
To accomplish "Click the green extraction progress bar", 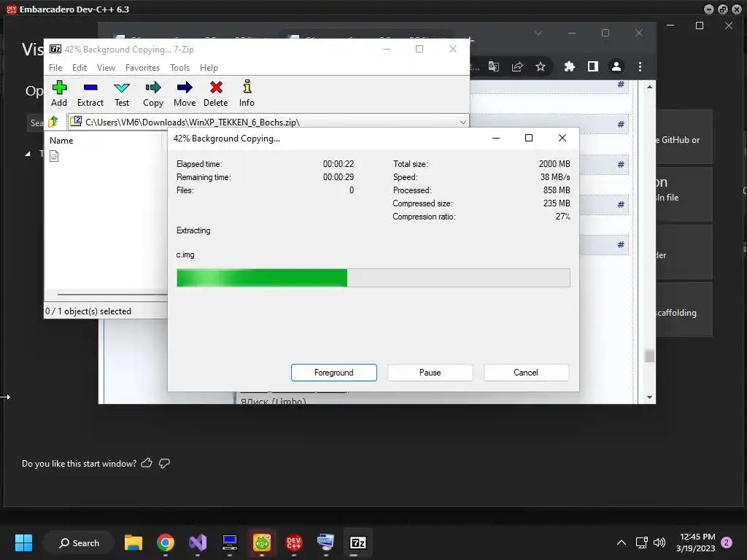I will [x=373, y=278].
